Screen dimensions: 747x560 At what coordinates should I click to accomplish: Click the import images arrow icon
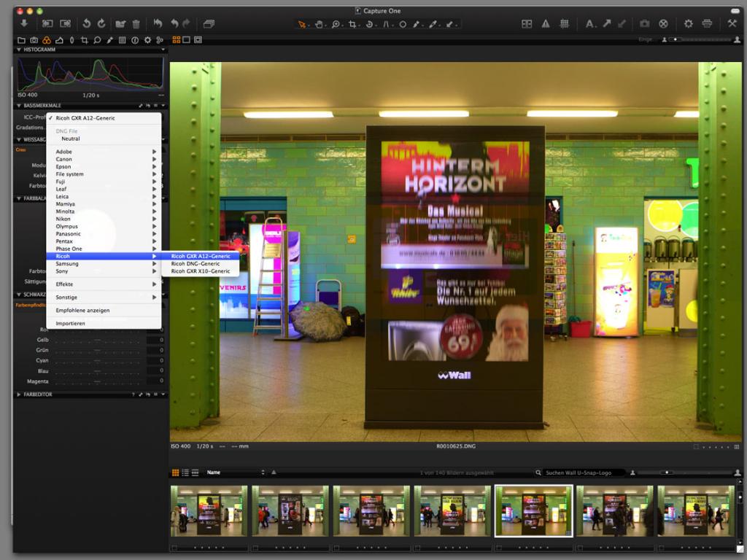tap(23, 24)
